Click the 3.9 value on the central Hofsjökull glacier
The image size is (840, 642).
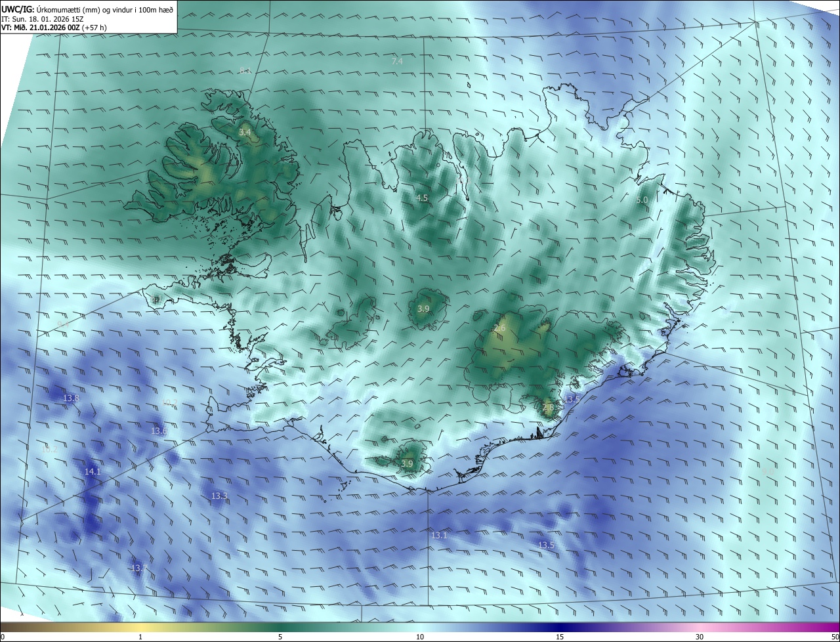point(423,309)
